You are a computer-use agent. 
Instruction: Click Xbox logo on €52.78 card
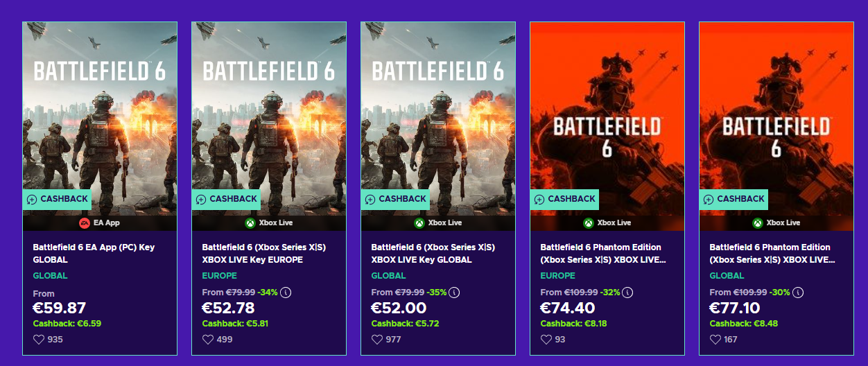click(x=250, y=223)
